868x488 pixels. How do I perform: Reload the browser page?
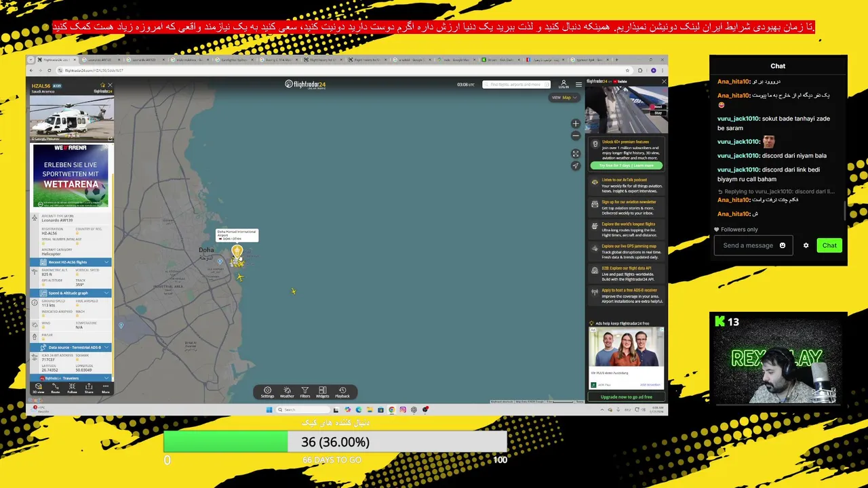tap(49, 70)
